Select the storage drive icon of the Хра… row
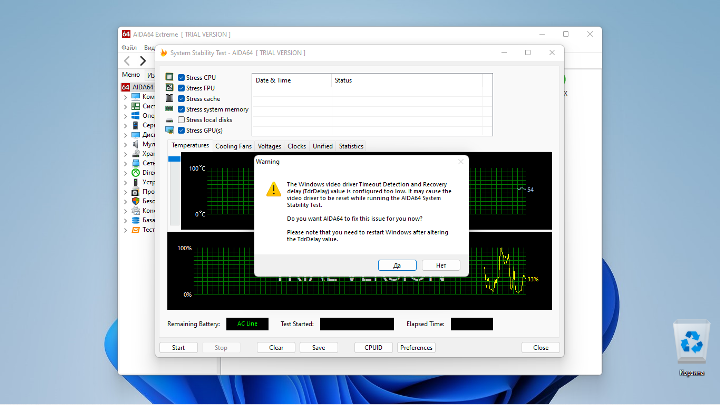This screenshot has width=720, height=405. (x=135, y=153)
